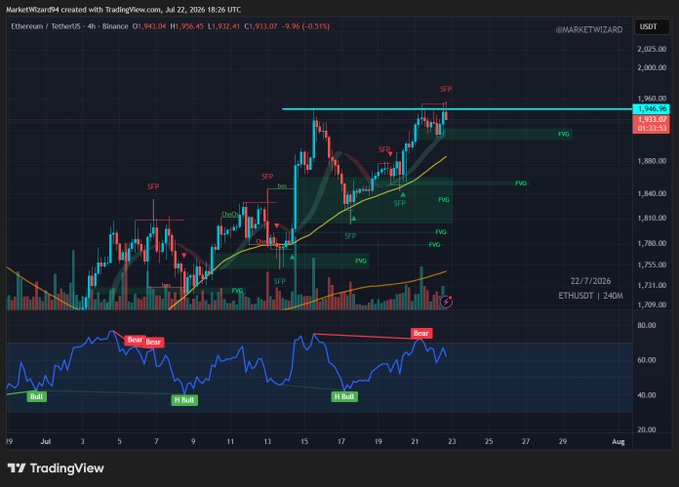Image resolution: width=679 pixels, height=487 pixels.
Task: Click the 60.00 RSI axis value
Action: 647,360
